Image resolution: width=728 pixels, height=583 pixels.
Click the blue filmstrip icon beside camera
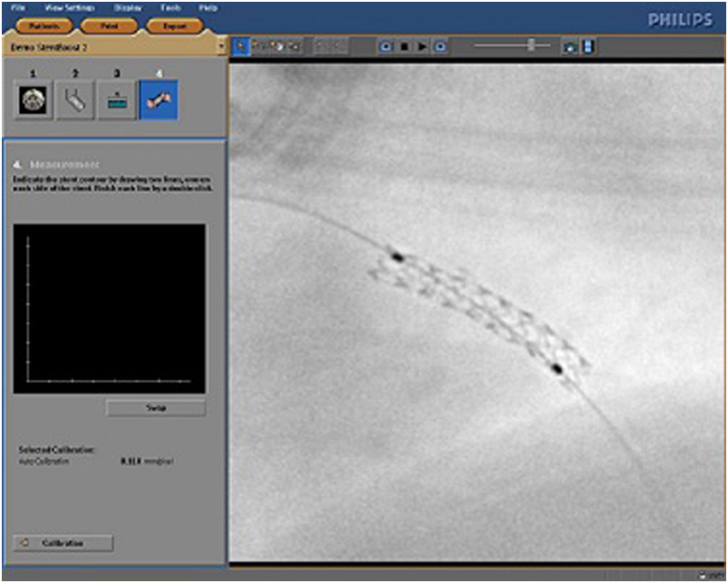588,47
